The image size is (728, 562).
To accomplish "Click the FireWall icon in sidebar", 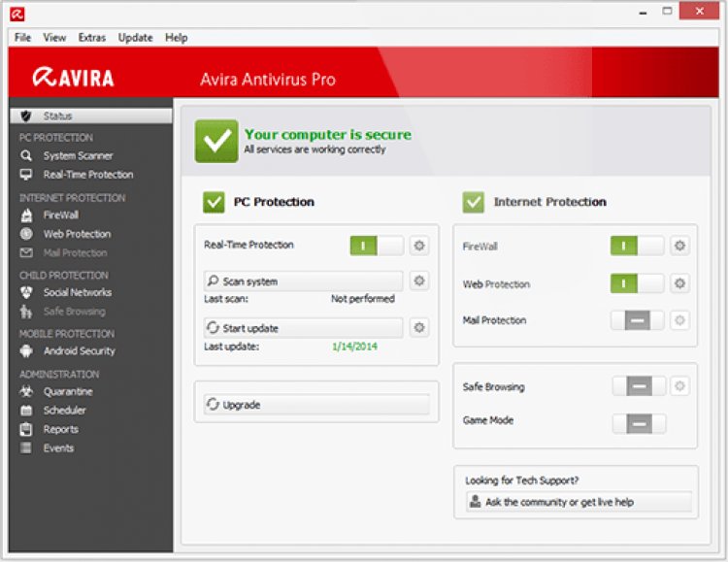I will (x=26, y=215).
